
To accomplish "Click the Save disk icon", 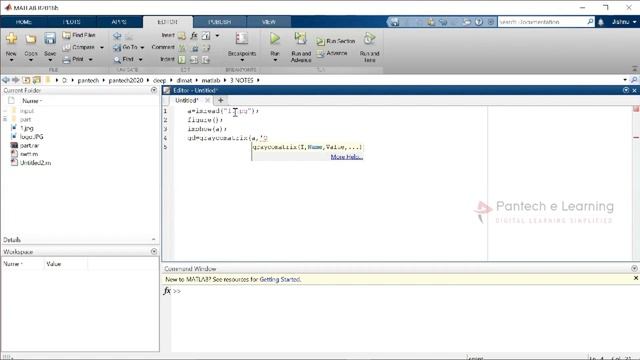I will (50, 38).
